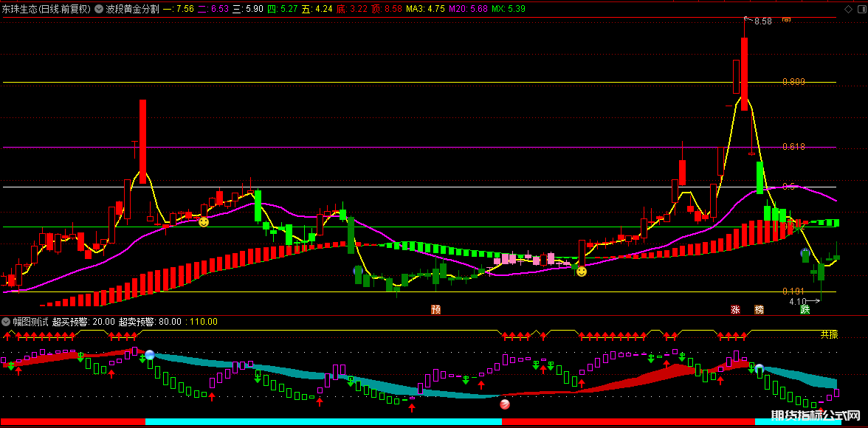The height and width of the screenshot is (428, 868).
Task: Click the legend value 五: 4.24
Action: [x=317, y=9]
